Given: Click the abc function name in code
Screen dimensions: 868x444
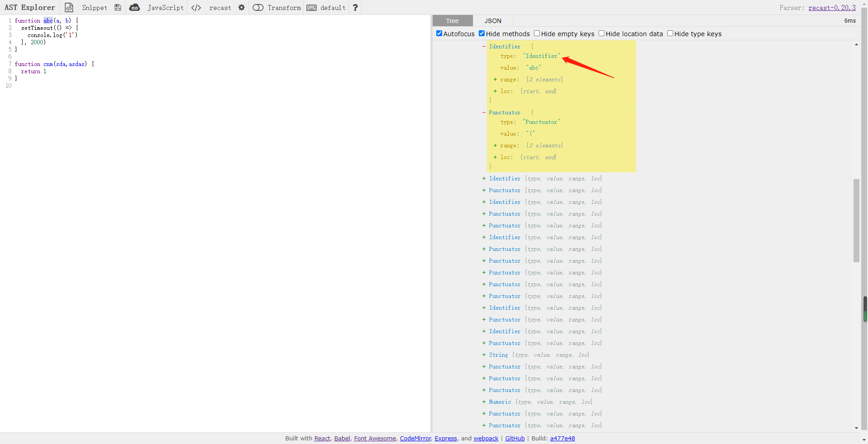Looking at the screenshot, I should [48, 21].
